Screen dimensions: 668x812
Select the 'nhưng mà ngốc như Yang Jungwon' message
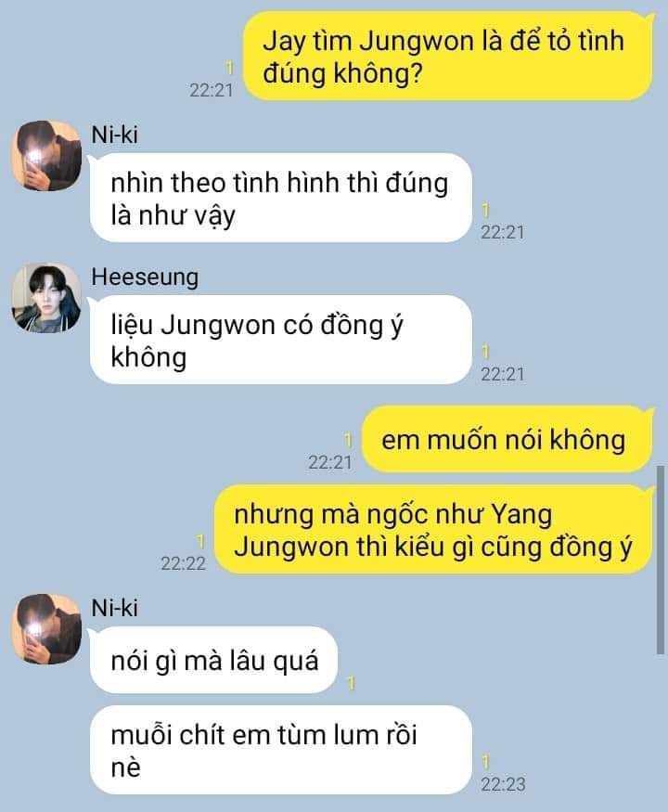click(x=433, y=530)
